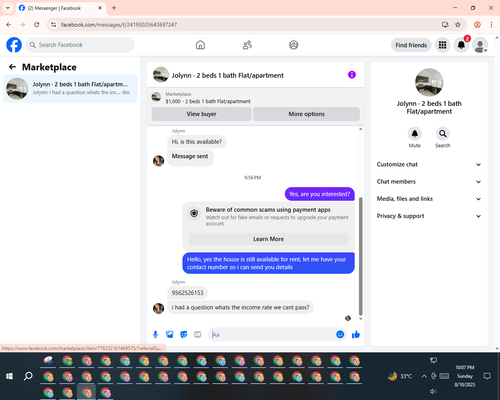500x400 pixels.
Task: Open conversation info purple icon
Action: point(352,75)
